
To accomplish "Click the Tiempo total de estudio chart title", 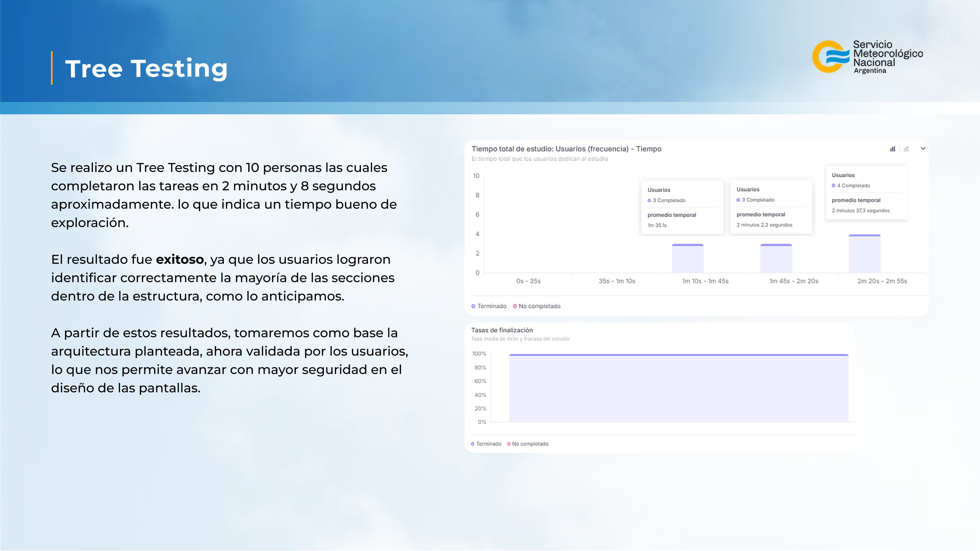I will tap(567, 149).
